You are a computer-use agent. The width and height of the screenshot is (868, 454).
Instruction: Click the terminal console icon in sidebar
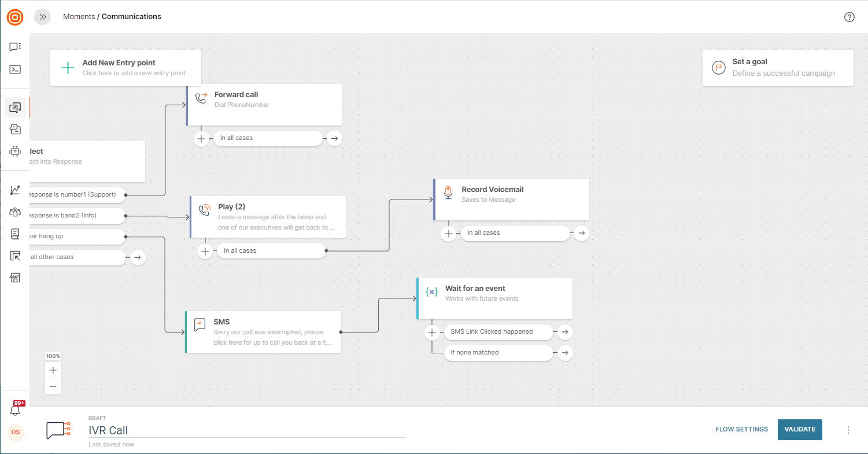15,69
